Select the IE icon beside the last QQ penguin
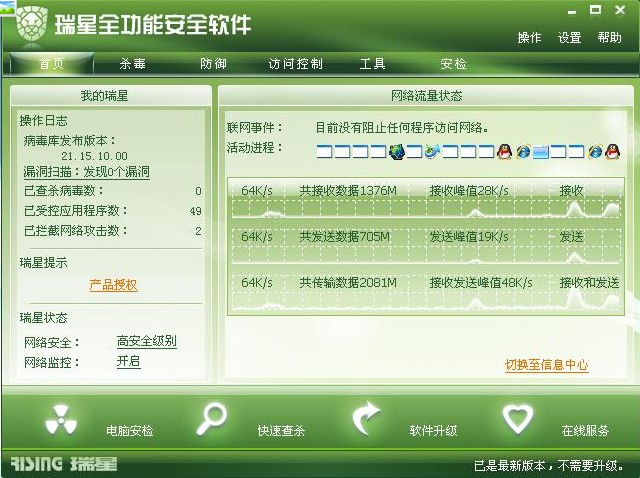Viewport: 640px width, 478px height. click(595, 151)
